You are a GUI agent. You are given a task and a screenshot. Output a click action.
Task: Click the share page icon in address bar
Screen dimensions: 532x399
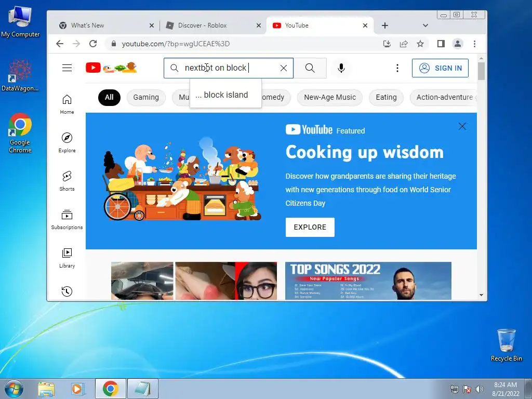coord(403,44)
